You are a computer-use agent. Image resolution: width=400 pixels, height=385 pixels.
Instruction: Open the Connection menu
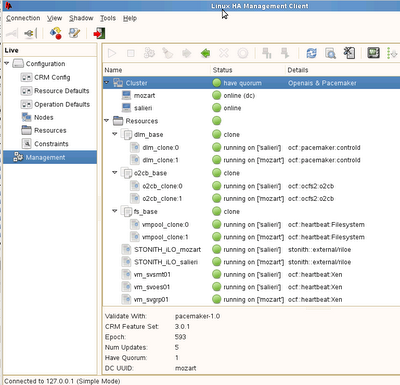click(x=23, y=18)
